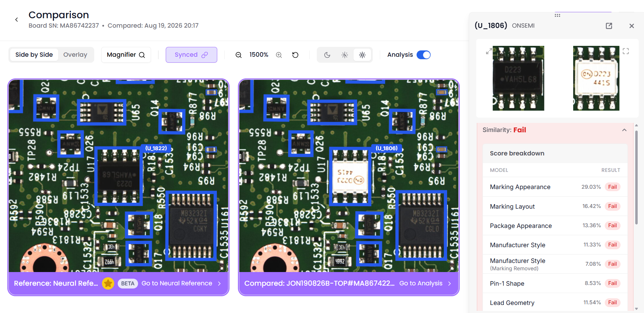The image size is (644, 313).
Task: Click Manufacturer Style (Marking Removed) row
Action: [555, 264]
